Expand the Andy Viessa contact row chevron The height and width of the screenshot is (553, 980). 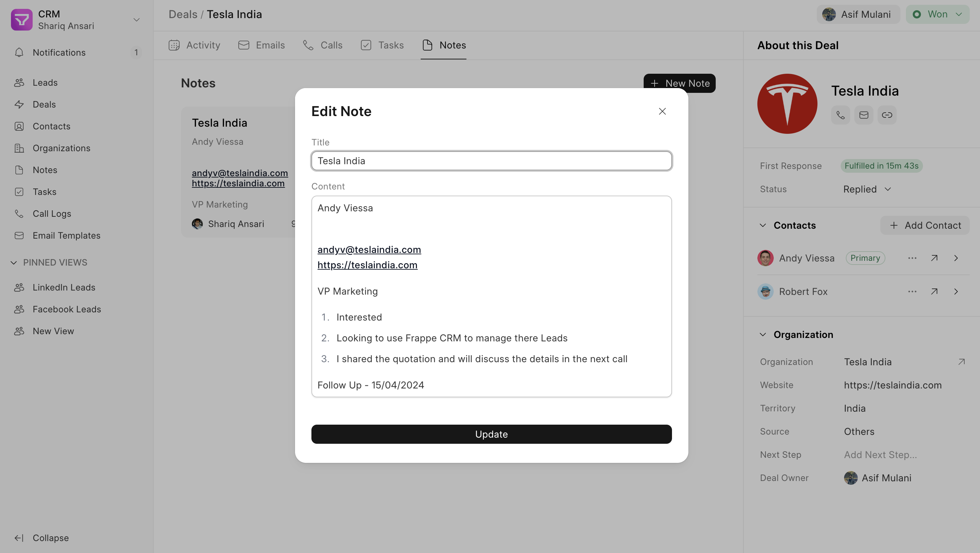tap(956, 258)
